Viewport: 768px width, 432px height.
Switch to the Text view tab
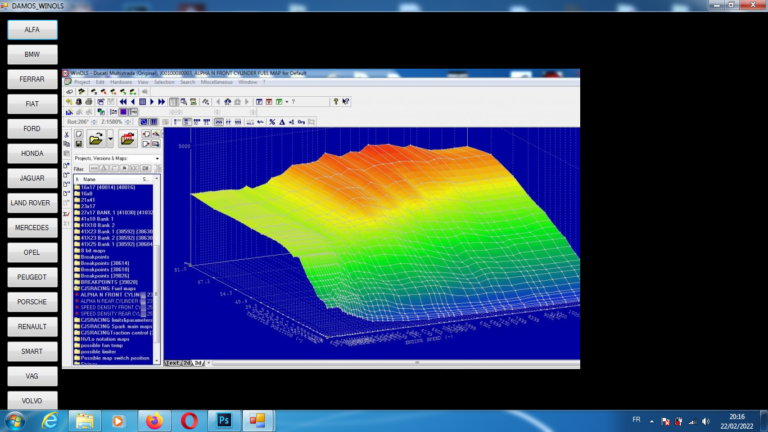click(x=173, y=363)
